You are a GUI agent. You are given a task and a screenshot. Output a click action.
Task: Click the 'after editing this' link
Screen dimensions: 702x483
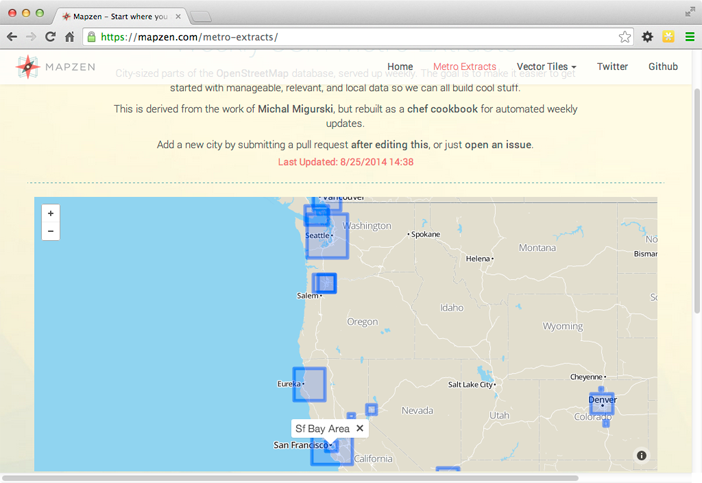(389, 145)
